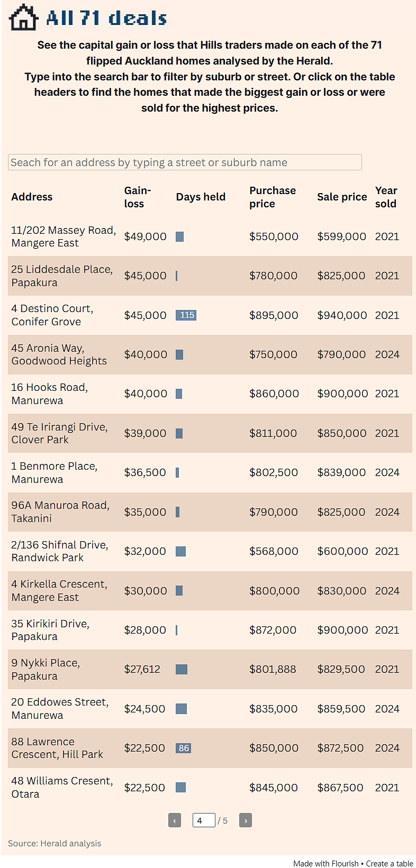Click the pixel house icon beside the title

24,17
